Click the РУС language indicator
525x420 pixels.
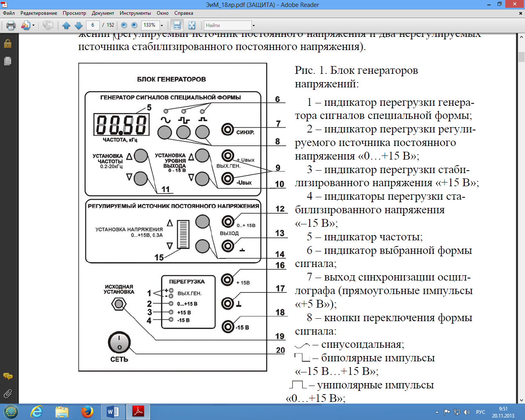pos(480,412)
